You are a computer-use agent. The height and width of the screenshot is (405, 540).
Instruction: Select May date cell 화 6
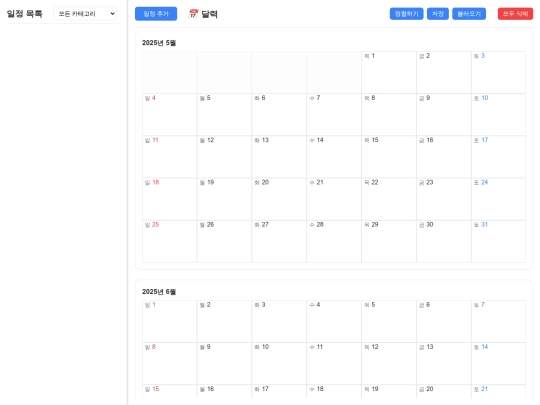(x=279, y=115)
